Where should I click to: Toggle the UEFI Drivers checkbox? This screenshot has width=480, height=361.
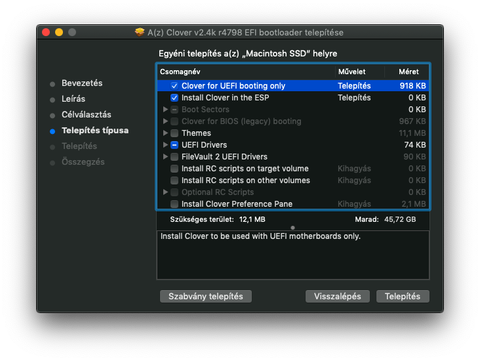(x=174, y=145)
